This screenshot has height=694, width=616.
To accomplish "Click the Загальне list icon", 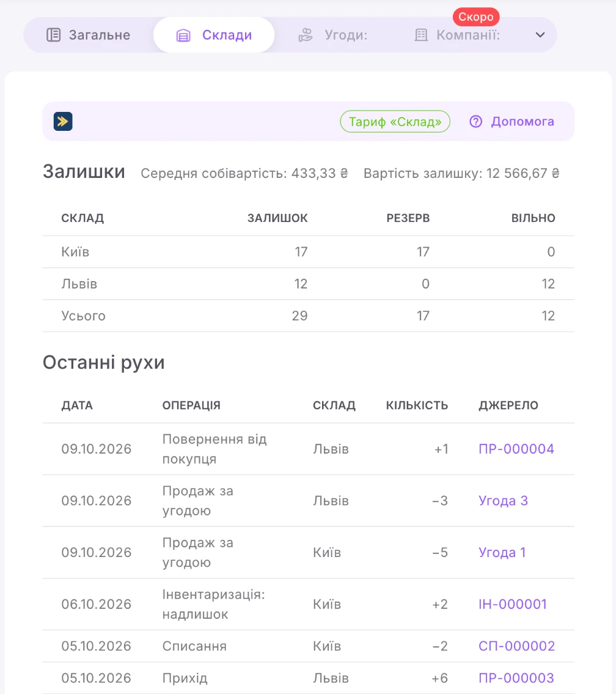I will pos(54,35).
